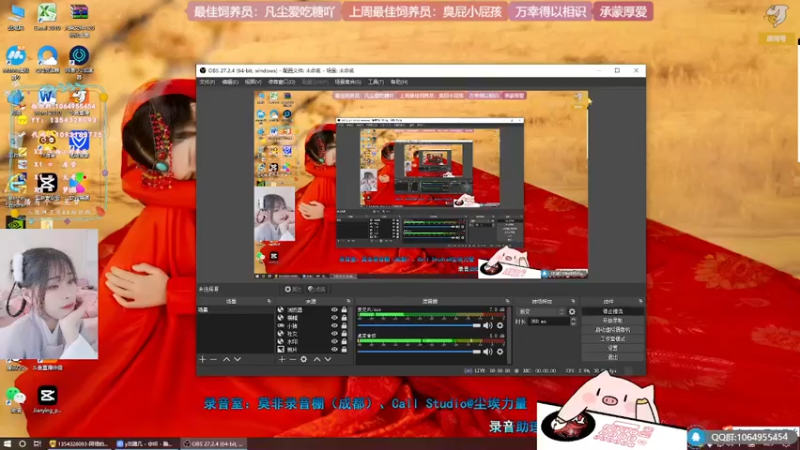Screen dimensions: 800x450
Task: Toggle eye icon of bottom image source
Action: pos(334,349)
